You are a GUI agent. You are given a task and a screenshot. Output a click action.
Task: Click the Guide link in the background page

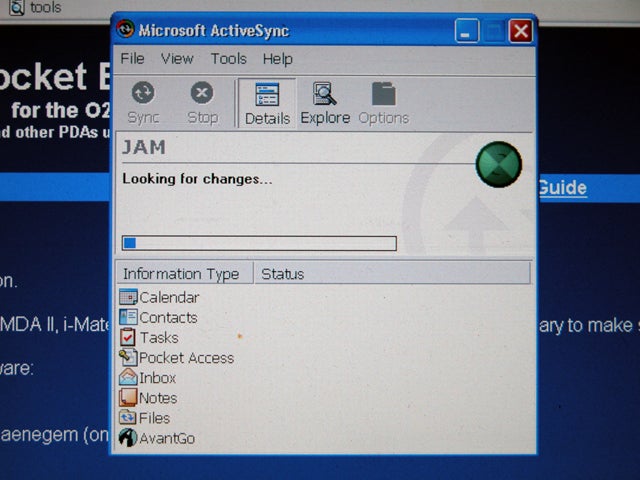pyautogui.click(x=563, y=188)
